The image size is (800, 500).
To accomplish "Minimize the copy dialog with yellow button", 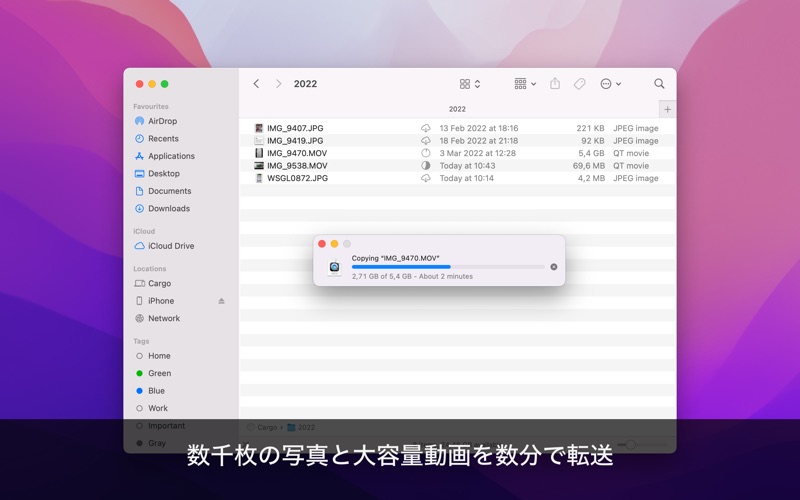I will pos(334,244).
